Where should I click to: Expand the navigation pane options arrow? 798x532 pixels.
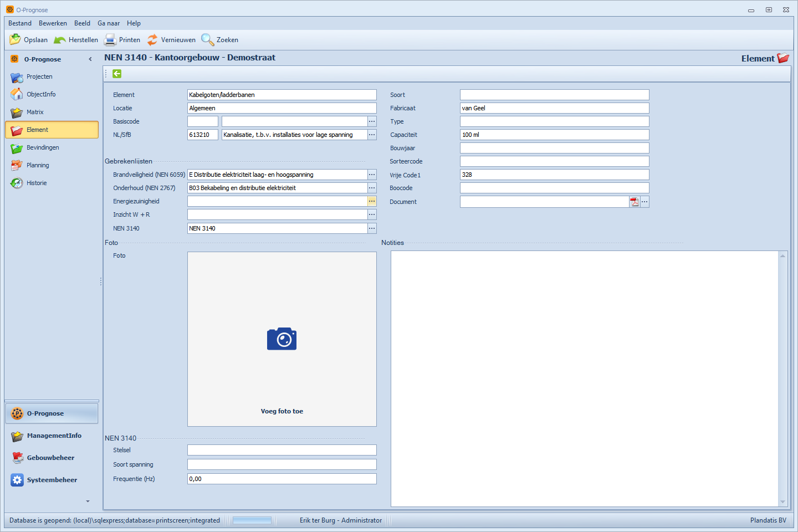(88, 502)
